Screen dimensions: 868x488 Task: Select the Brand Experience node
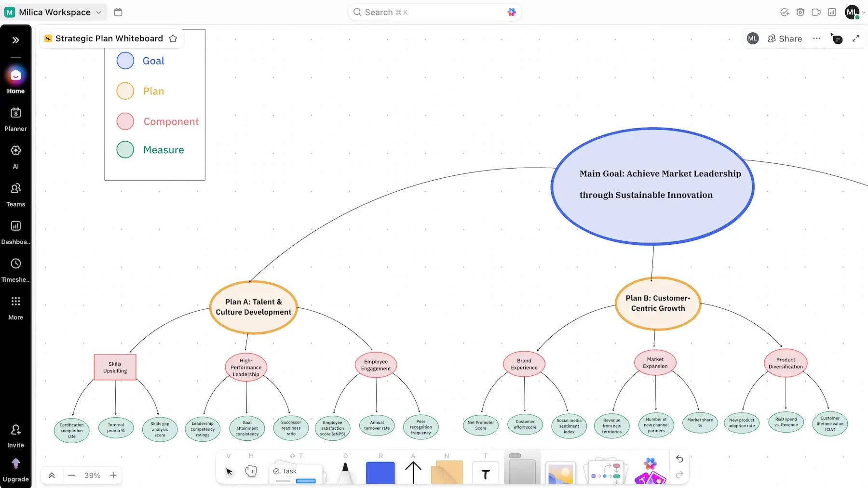(524, 364)
